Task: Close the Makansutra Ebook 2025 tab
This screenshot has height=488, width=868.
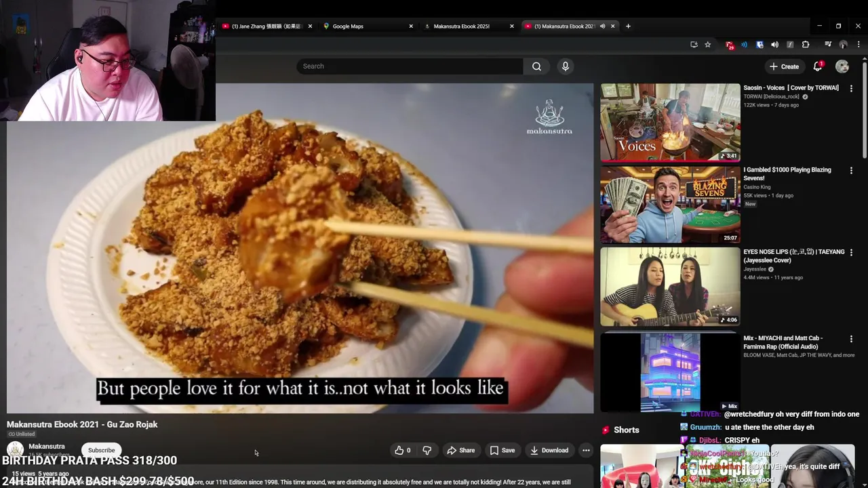Action: click(512, 26)
